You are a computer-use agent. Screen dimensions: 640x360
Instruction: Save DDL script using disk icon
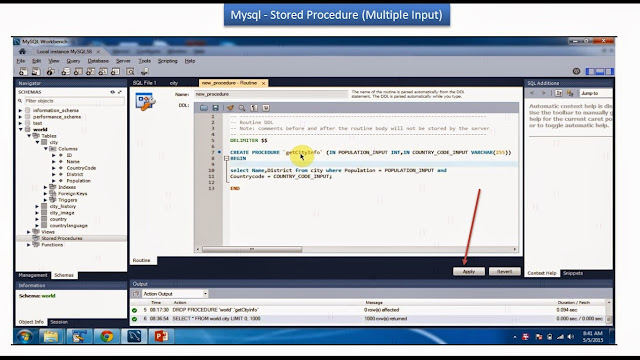click(216, 108)
